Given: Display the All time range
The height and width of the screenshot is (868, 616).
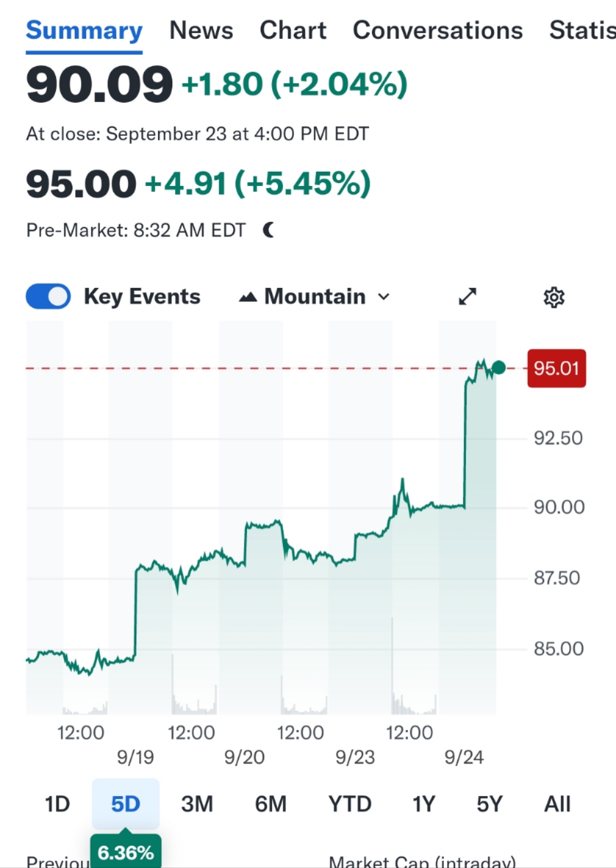Looking at the screenshot, I should [x=557, y=804].
